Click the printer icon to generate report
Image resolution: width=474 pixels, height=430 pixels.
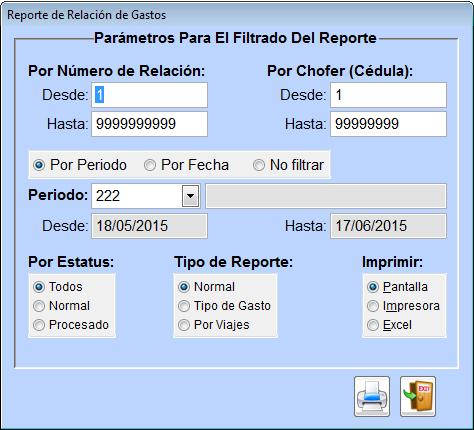372,396
